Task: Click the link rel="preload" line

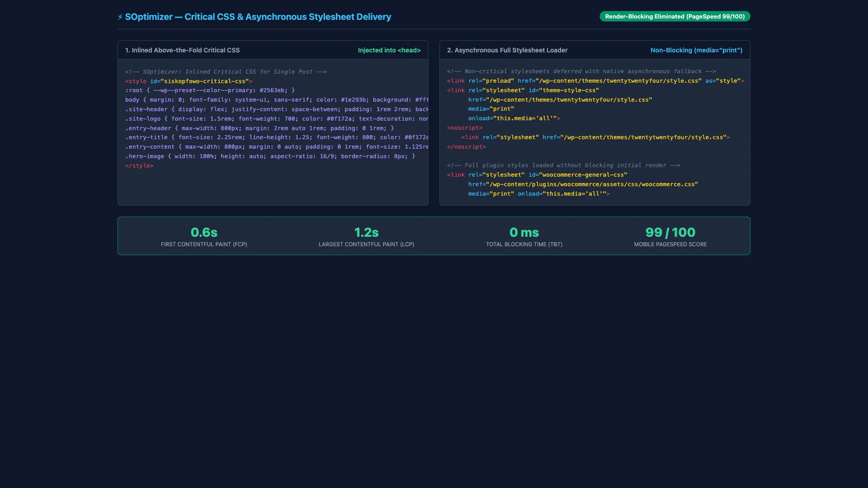Action: point(595,81)
